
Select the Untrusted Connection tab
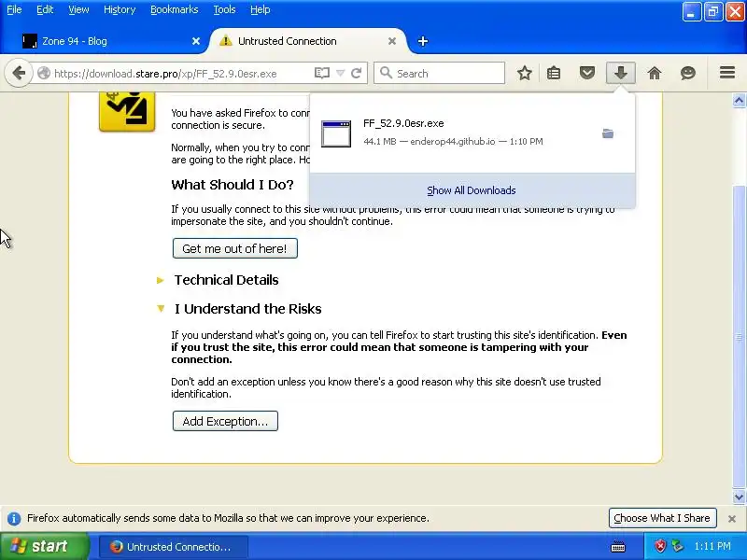pyautogui.click(x=308, y=41)
